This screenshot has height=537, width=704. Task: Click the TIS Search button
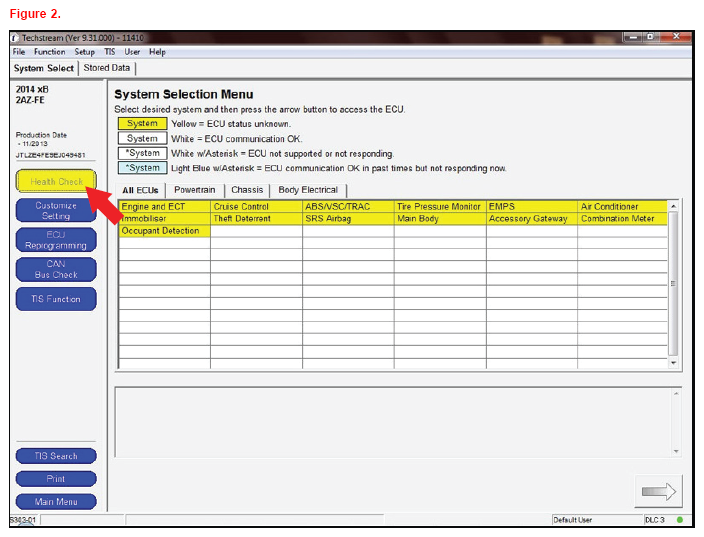56,456
